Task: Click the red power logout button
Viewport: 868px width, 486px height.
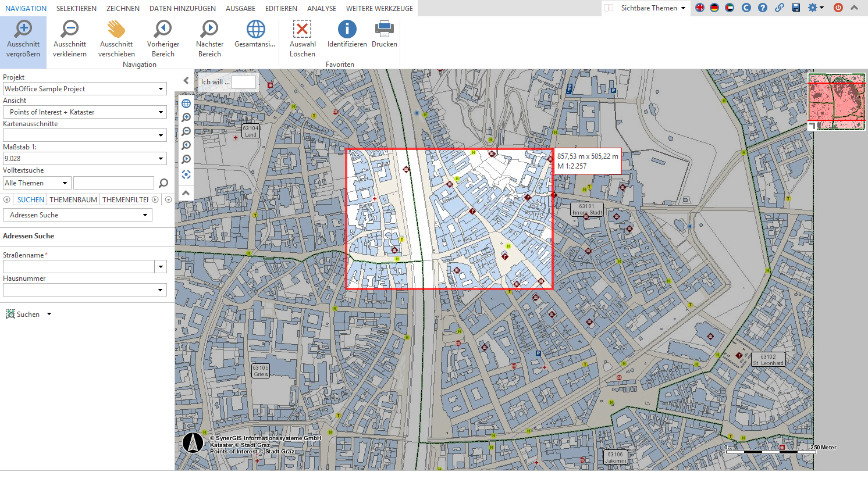Action: 838,8
